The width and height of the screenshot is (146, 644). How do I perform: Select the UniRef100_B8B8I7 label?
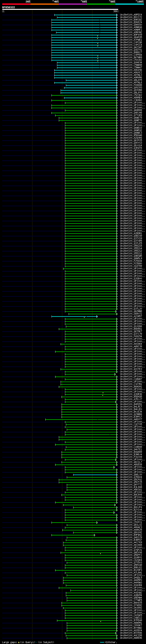pyautogui.click(x=131, y=53)
